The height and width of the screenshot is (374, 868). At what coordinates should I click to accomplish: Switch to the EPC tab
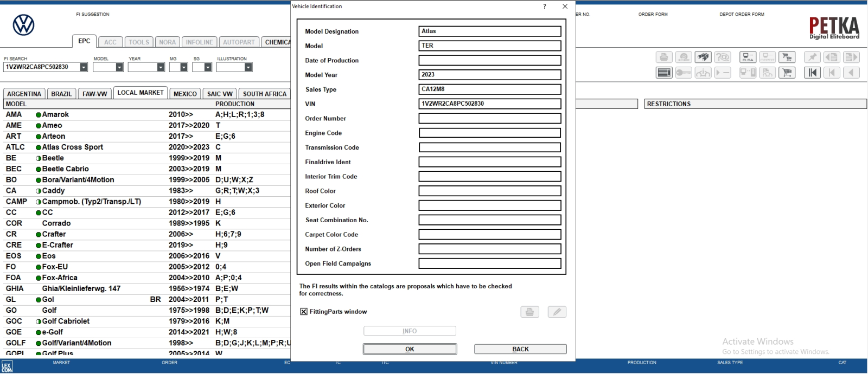tap(84, 41)
